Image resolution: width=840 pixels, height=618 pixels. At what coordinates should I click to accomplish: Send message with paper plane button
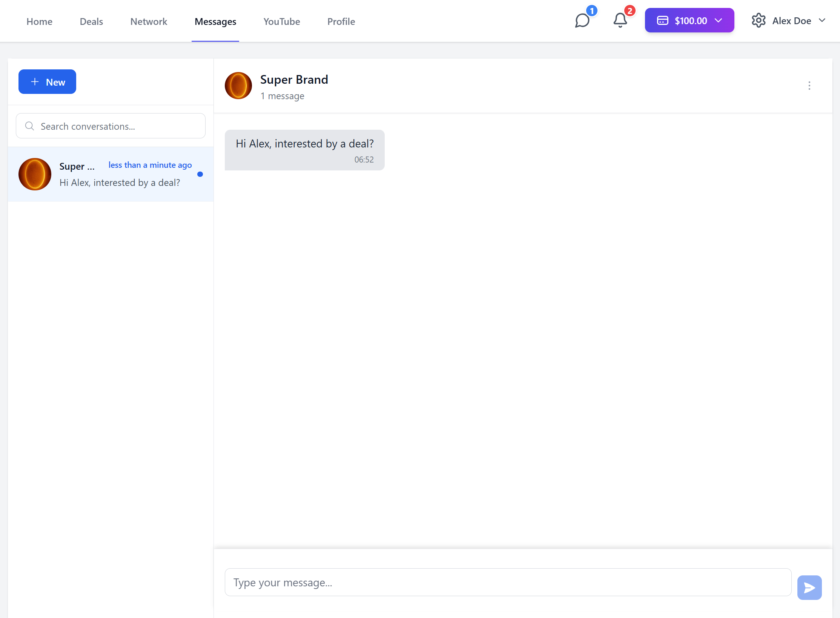(x=809, y=587)
